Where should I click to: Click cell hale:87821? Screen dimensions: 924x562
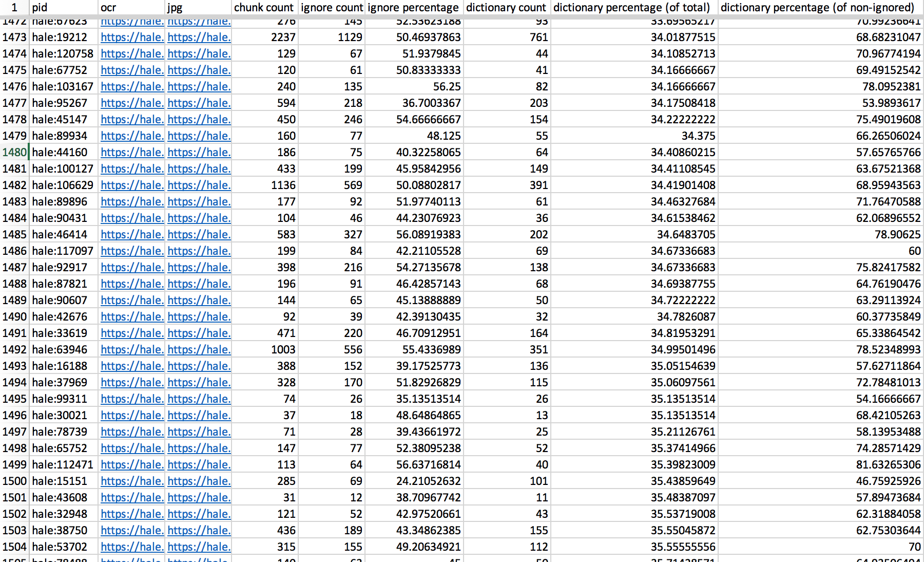pos(64,284)
